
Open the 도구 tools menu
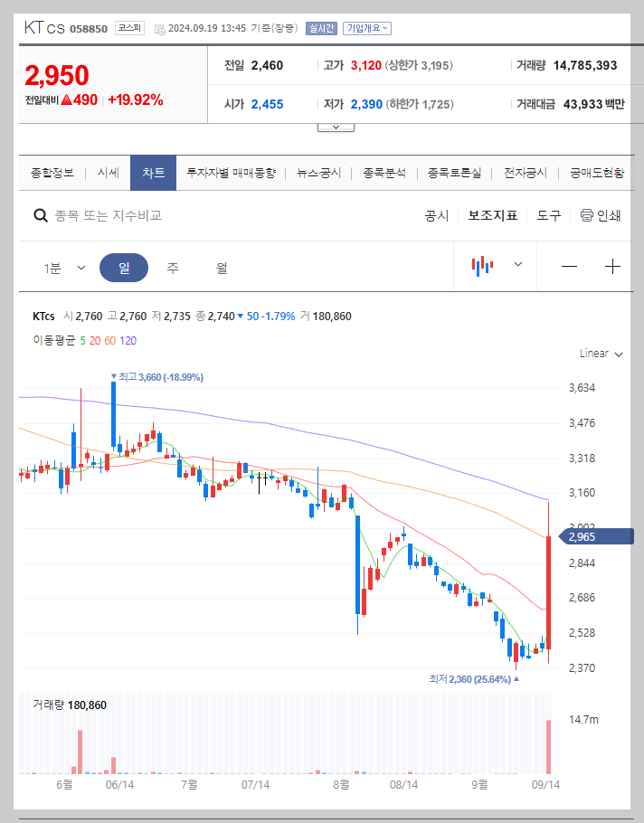coord(548,216)
